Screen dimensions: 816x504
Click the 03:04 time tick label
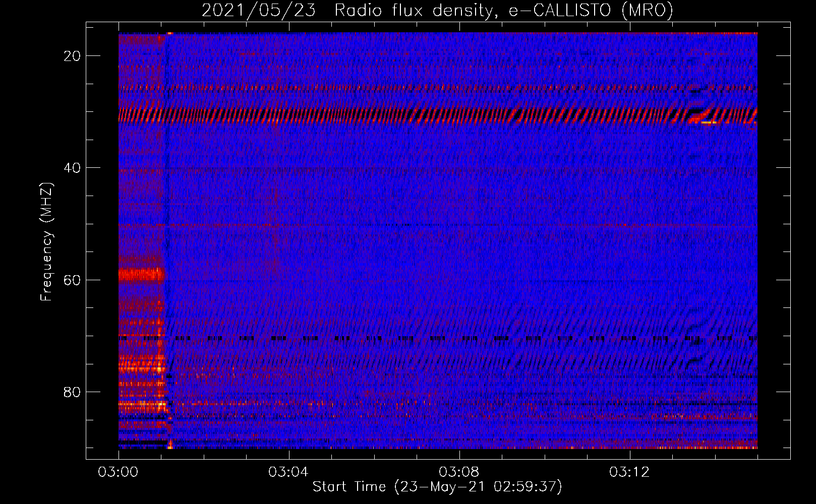[x=288, y=472]
